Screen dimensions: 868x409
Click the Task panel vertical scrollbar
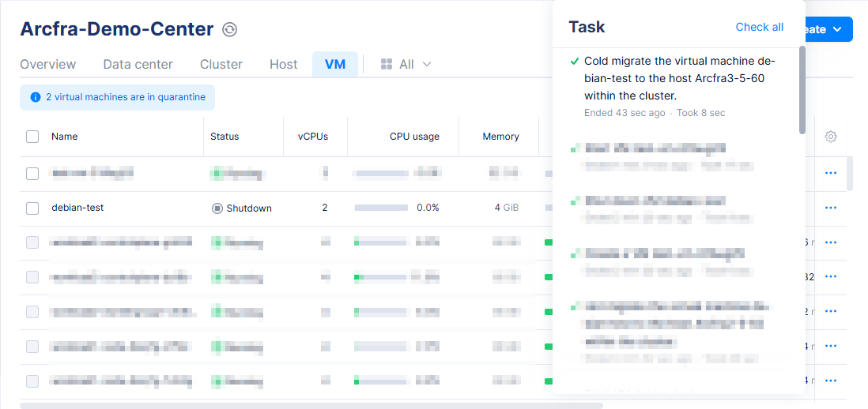802,91
